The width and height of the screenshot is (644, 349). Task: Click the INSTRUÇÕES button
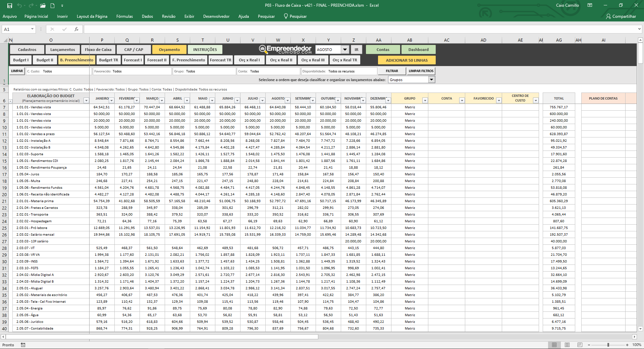(205, 50)
